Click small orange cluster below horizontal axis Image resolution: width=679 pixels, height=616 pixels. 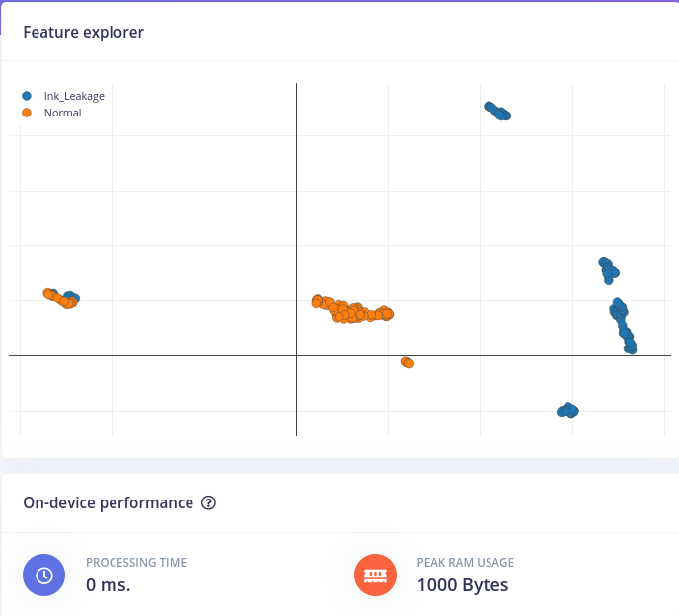click(407, 362)
